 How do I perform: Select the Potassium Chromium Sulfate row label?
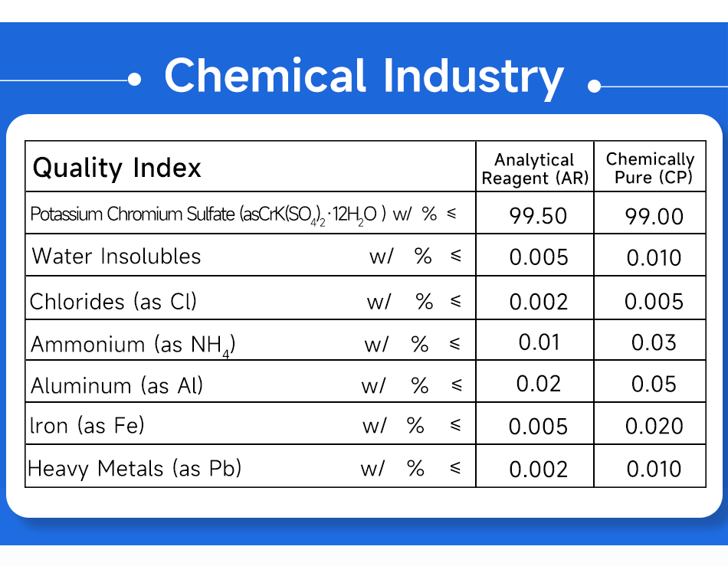208,214
